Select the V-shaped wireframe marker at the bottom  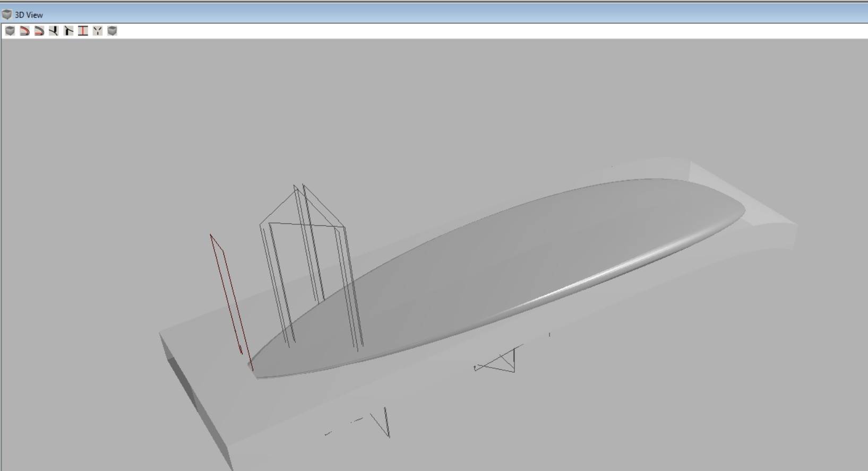[383, 422]
